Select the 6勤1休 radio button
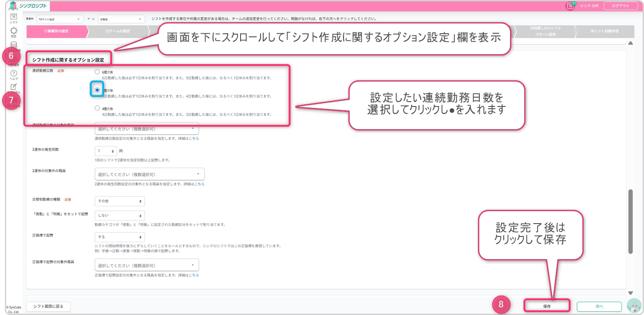Viewport: 644px width, 315px height. tap(97, 71)
